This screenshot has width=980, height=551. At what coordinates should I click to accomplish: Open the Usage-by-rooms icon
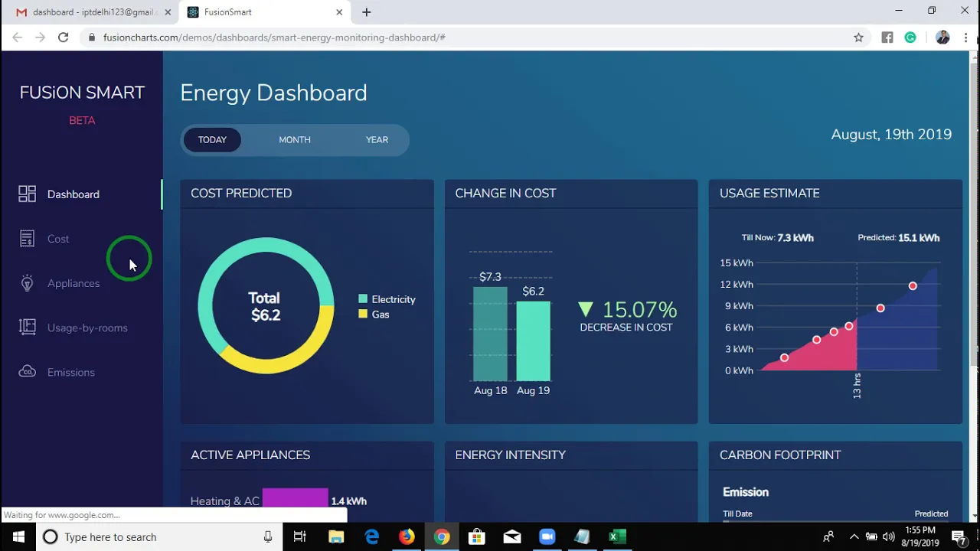click(27, 328)
